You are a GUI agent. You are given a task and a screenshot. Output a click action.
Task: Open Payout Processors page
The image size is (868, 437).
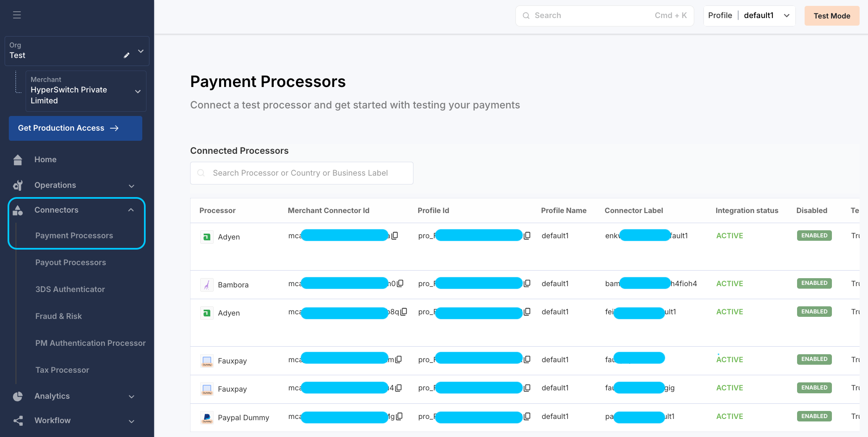[71, 263]
